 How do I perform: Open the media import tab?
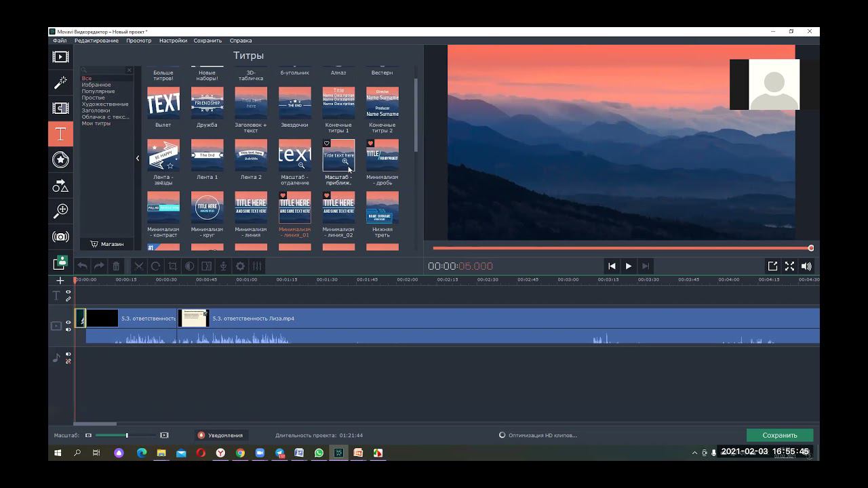point(60,57)
